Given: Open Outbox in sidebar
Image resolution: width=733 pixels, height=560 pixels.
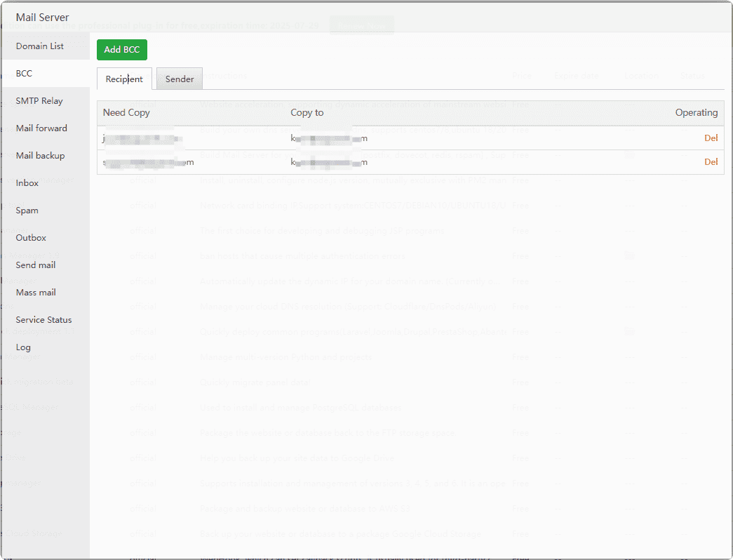Looking at the screenshot, I should coord(31,238).
